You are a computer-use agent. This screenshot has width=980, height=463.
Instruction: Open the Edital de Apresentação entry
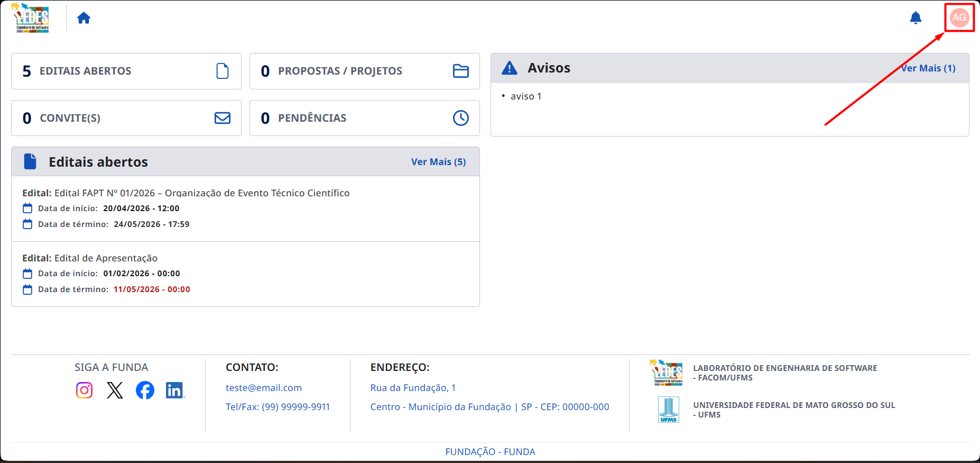pyautogui.click(x=245, y=274)
